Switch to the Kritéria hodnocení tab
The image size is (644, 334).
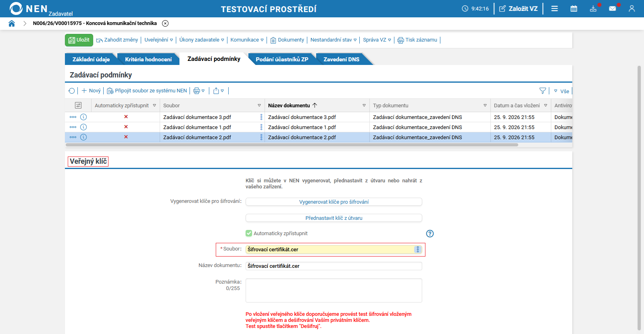click(x=148, y=59)
